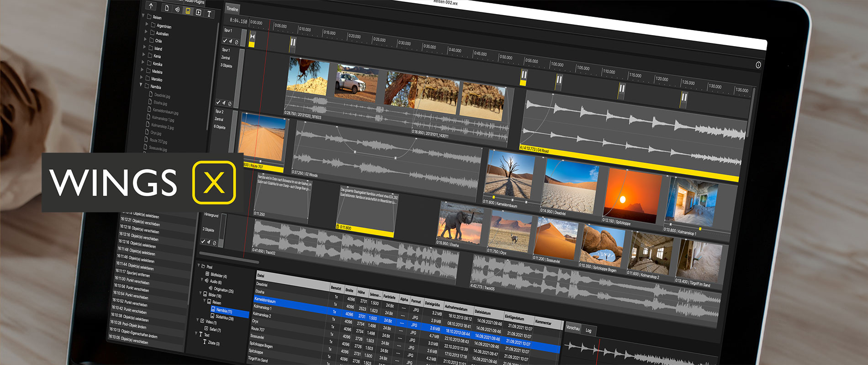Image resolution: width=868 pixels, height=365 pixels.
Task: Click log entry '16:10:28 Pool-Objekt ändern'
Action: pos(128,325)
